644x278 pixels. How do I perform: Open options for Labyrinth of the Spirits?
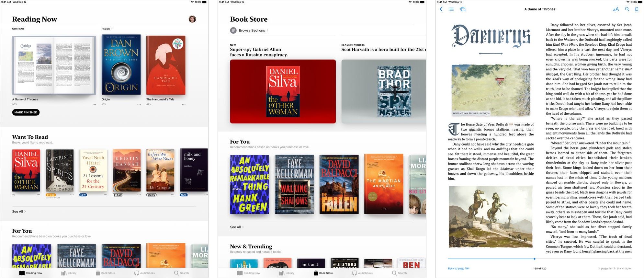pyautogui.click(x=72, y=195)
